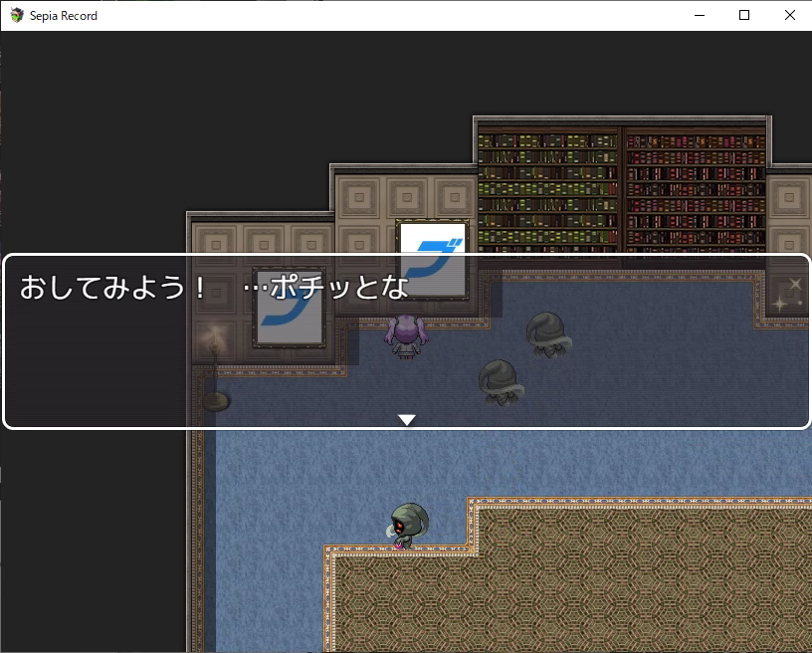Click the lower-left framed blue painting
Viewport: 812px width, 653px height.
coord(289,309)
